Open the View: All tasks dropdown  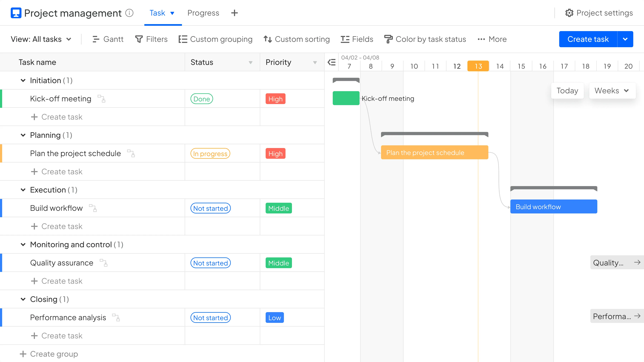(x=41, y=39)
